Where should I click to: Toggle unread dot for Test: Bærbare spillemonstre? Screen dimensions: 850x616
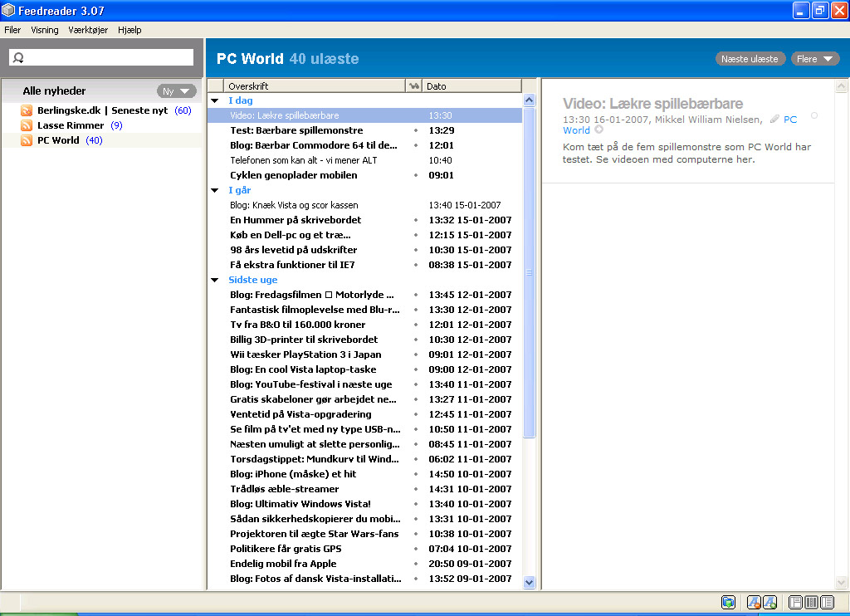pos(416,130)
